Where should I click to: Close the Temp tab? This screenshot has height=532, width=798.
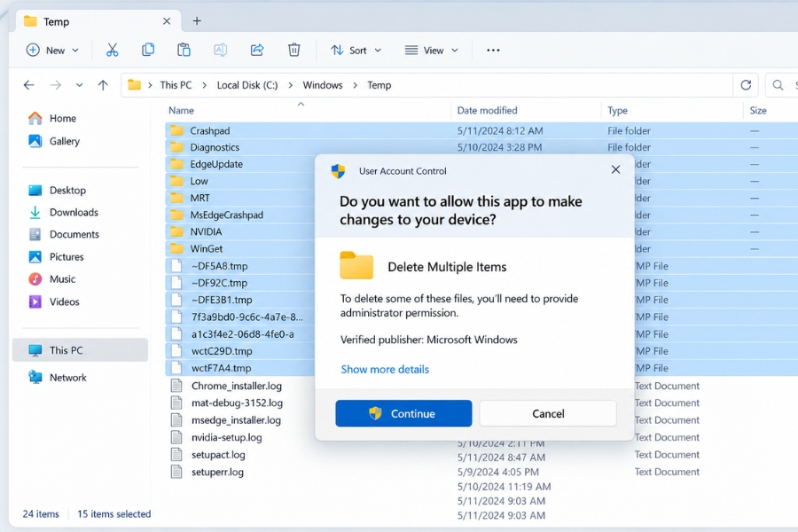167,21
